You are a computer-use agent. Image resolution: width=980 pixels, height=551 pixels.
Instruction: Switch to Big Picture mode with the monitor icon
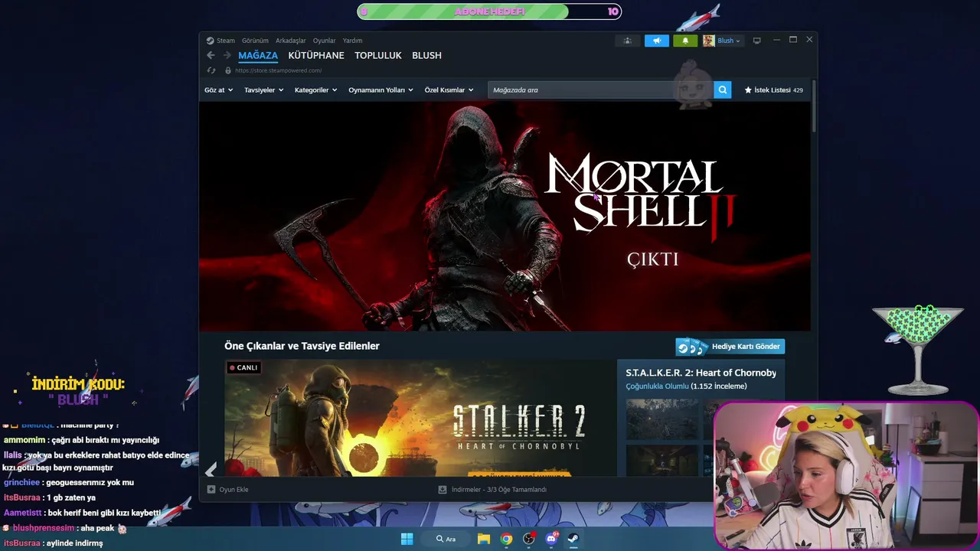pyautogui.click(x=757, y=41)
